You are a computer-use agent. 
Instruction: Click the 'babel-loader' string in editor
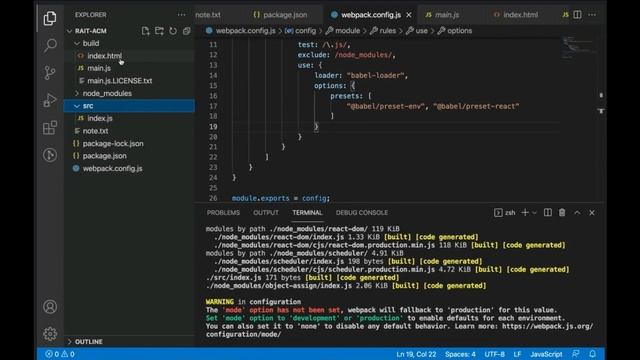375,76
